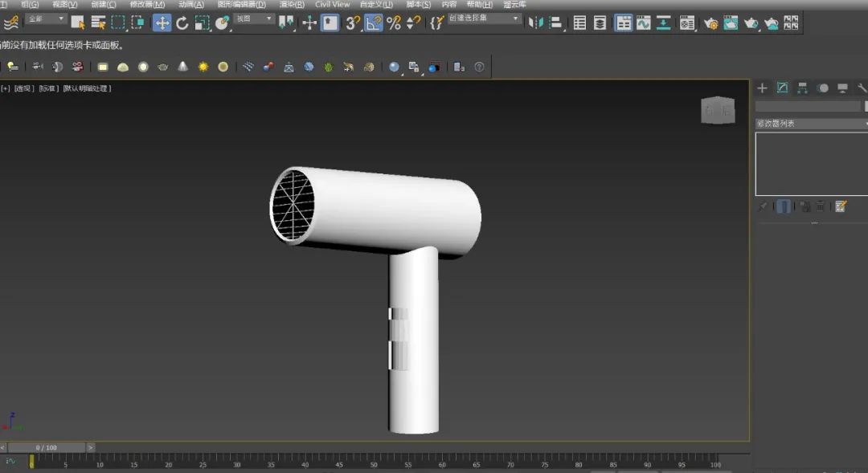Click the Select and Place tool
Viewport: 868px width, 473px height.
click(x=222, y=22)
